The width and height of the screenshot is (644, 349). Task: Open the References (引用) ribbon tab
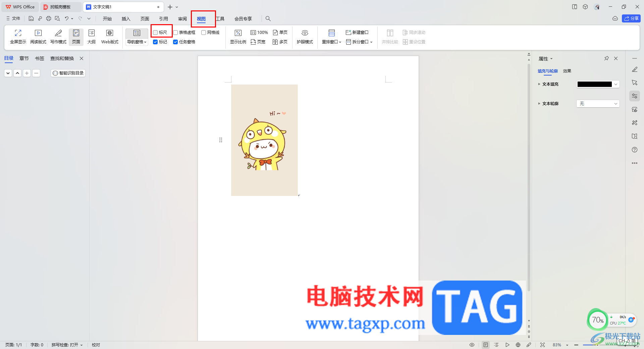(x=164, y=19)
